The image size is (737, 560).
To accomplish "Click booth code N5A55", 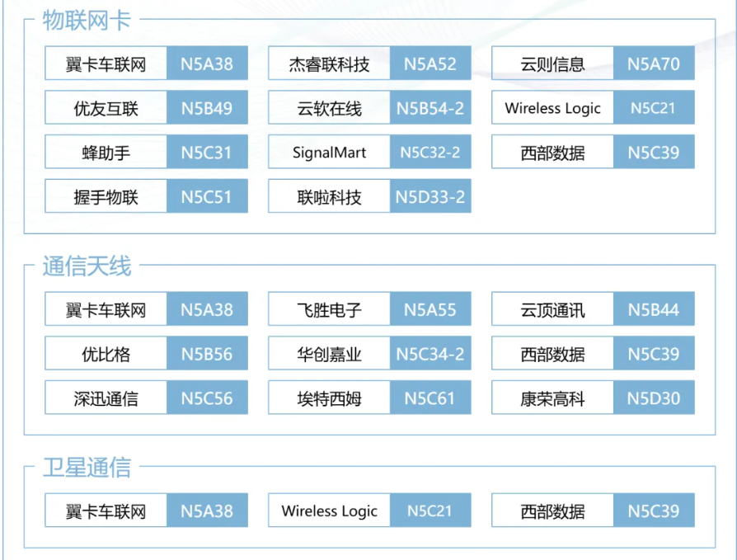I will tap(430, 309).
